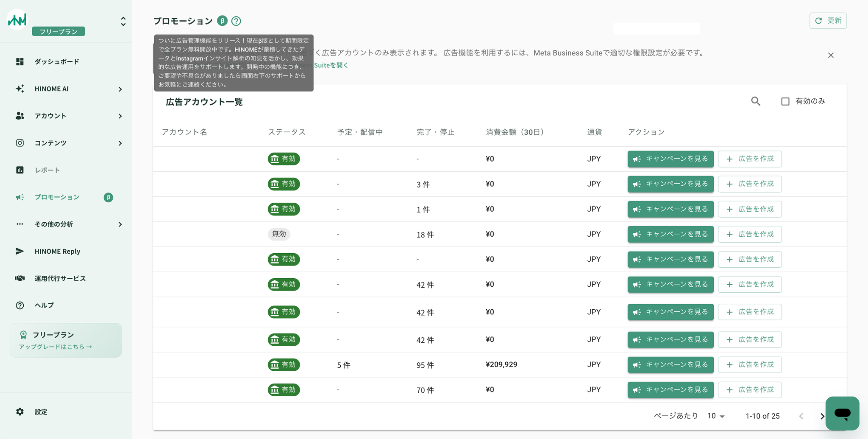Click 広告を作成 in the 無効 account row
This screenshot has height=439, width=868.
(x=750, y=234)
